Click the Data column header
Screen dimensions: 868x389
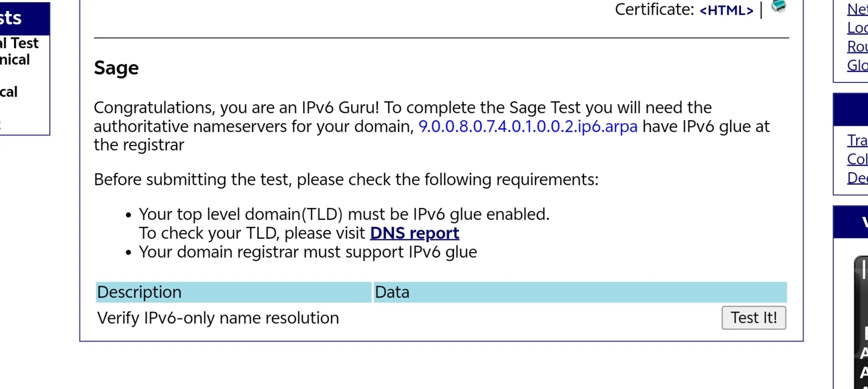(x=580, y=292)
